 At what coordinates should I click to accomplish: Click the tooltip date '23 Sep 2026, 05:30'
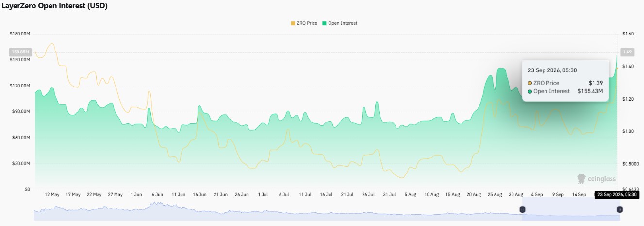552,70
